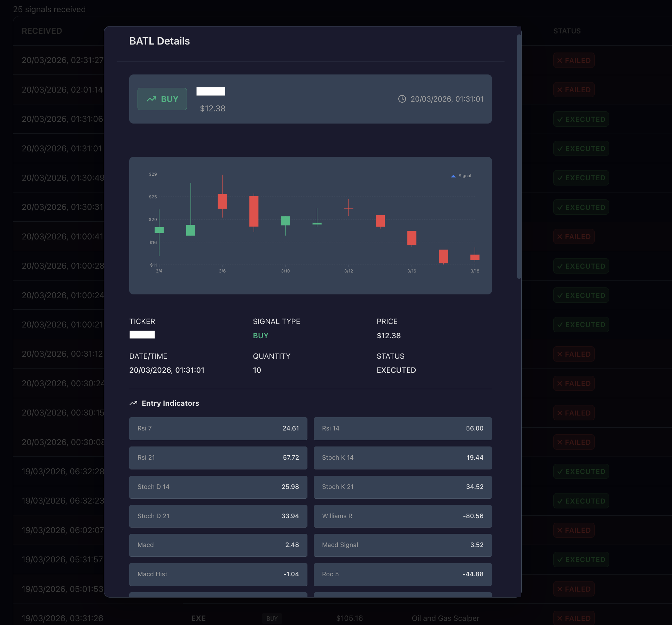Click the Roc 5 indicator card

[x=403, y=574]
